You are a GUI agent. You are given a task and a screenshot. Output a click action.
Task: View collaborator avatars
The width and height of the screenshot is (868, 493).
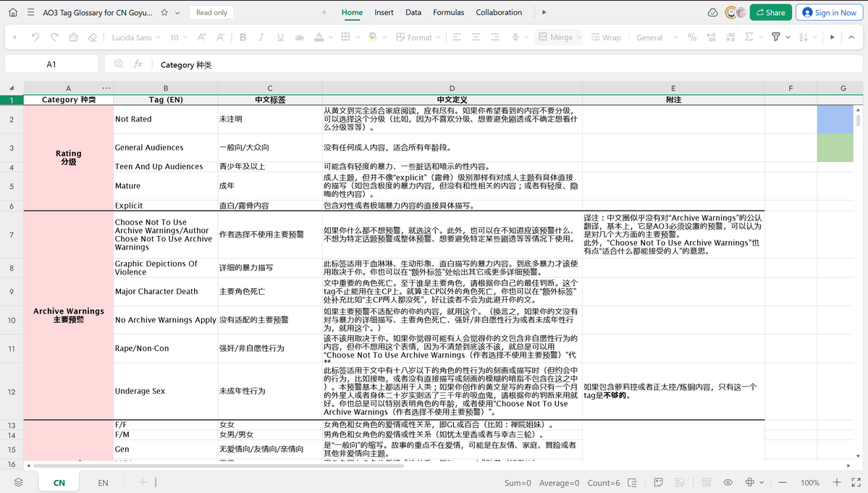[736, 12]
